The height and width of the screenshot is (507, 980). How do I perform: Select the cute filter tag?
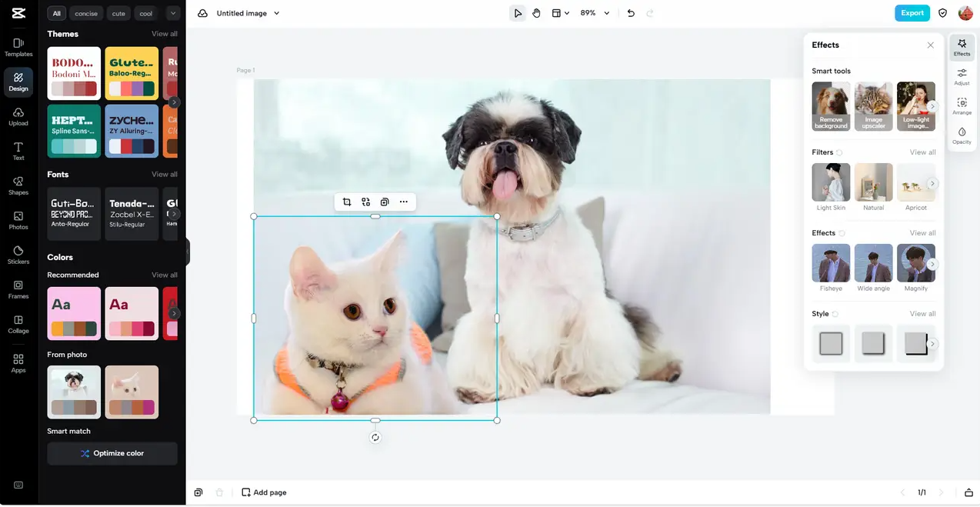[x=118, y=13]
